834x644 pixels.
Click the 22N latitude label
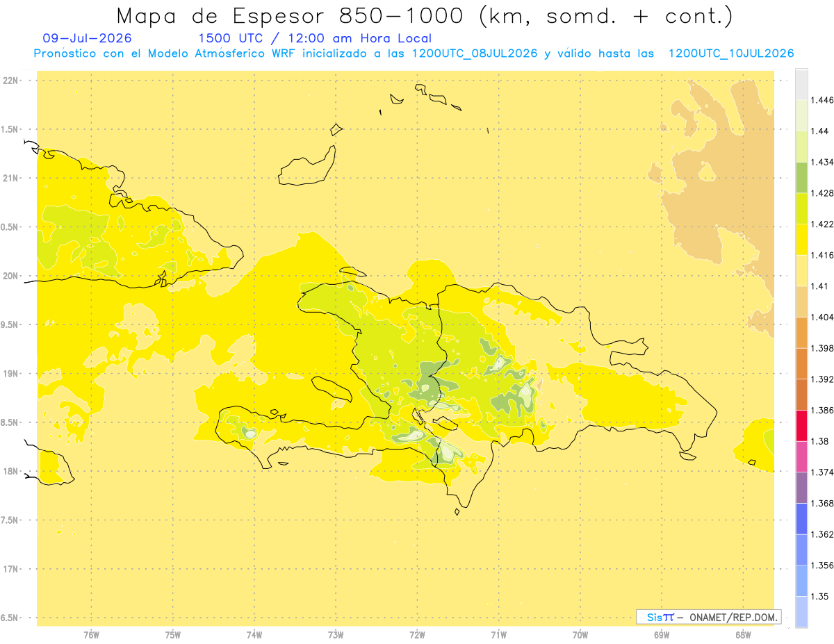(10, 81)
